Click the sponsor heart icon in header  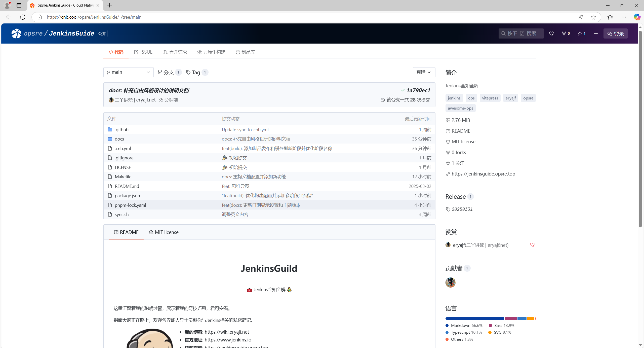pos(551,33)
